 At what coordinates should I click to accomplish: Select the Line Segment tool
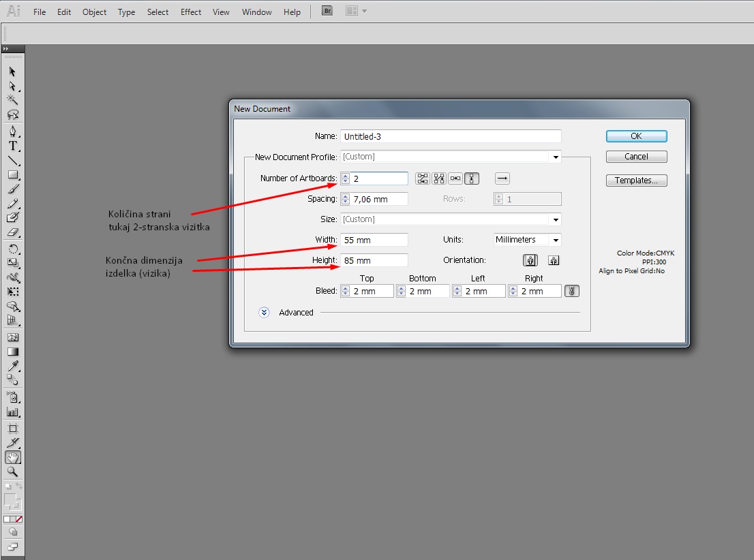12,161
